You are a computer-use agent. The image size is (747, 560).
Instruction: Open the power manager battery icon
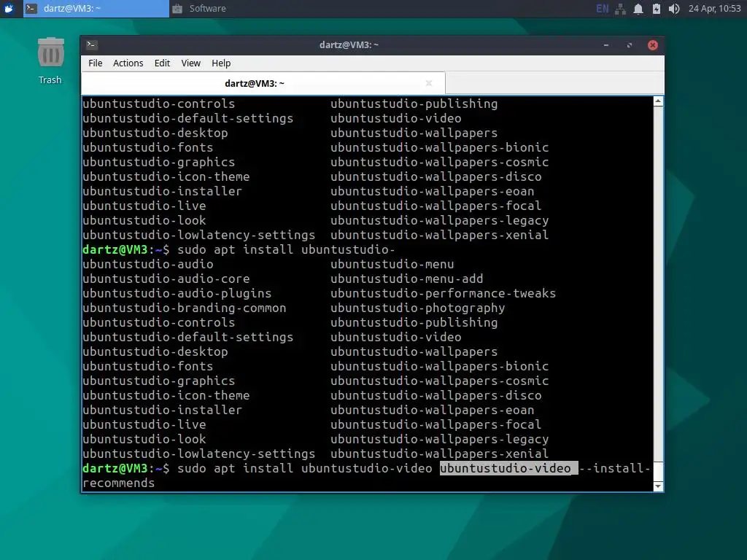point(657,9)
